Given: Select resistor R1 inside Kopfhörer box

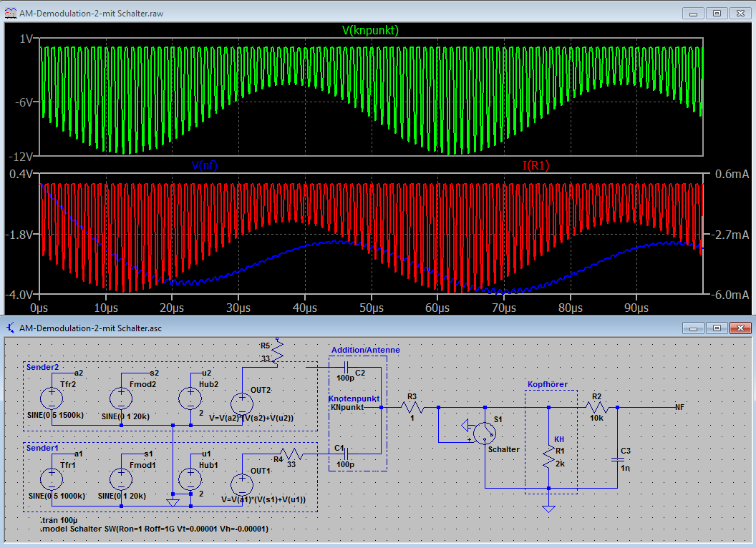Looking at the screenshot, I should click(548, 456).
